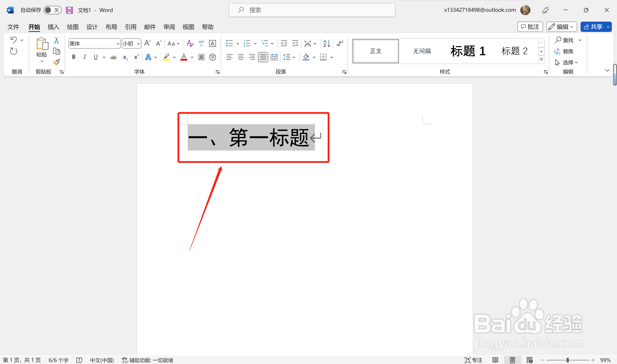617x364 pixels.
Task: Expand the styles gallery more arrow
Action: tap(541, 60)
